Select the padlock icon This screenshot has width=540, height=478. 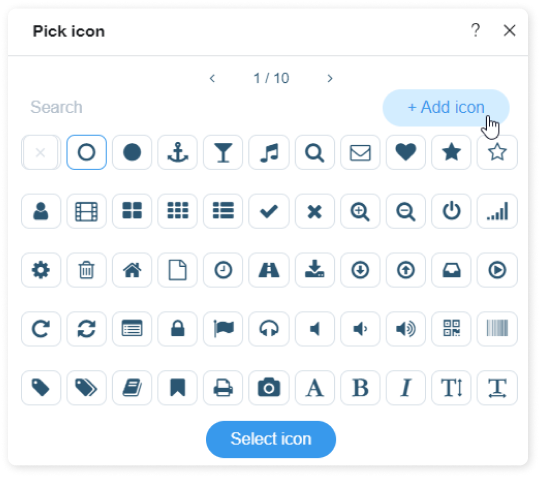click(177, 329)
